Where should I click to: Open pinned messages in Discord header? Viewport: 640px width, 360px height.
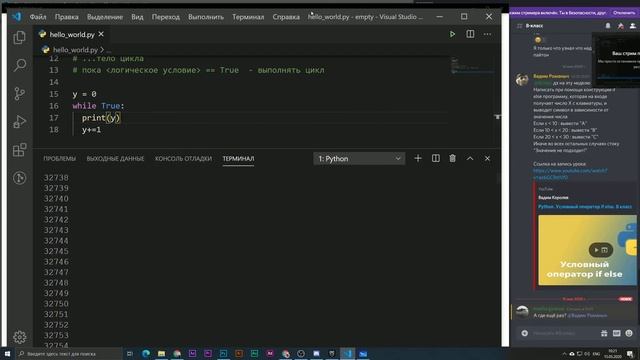click(620, 26)
